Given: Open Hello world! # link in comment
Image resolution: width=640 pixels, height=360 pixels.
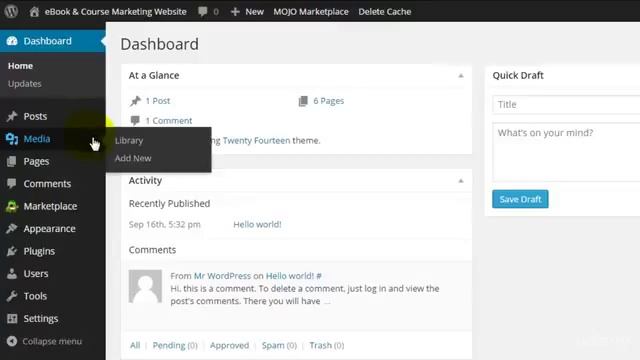Looking at the screenshot, I should tap(294, 276).
